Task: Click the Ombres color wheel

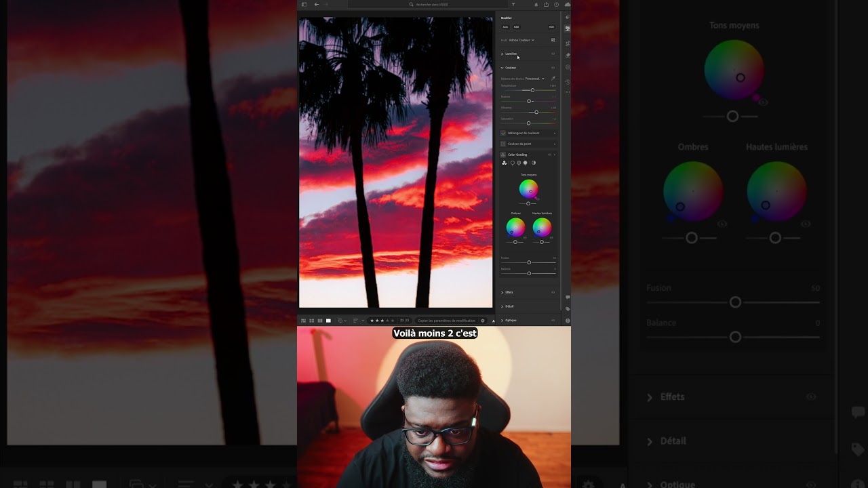Action: [x=515, y=227]
